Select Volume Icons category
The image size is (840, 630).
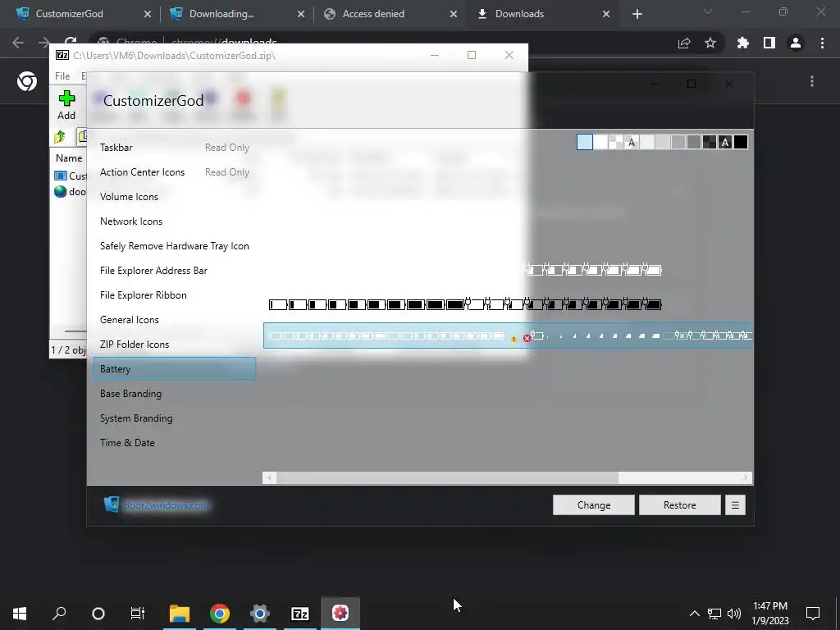click(175, 197)
